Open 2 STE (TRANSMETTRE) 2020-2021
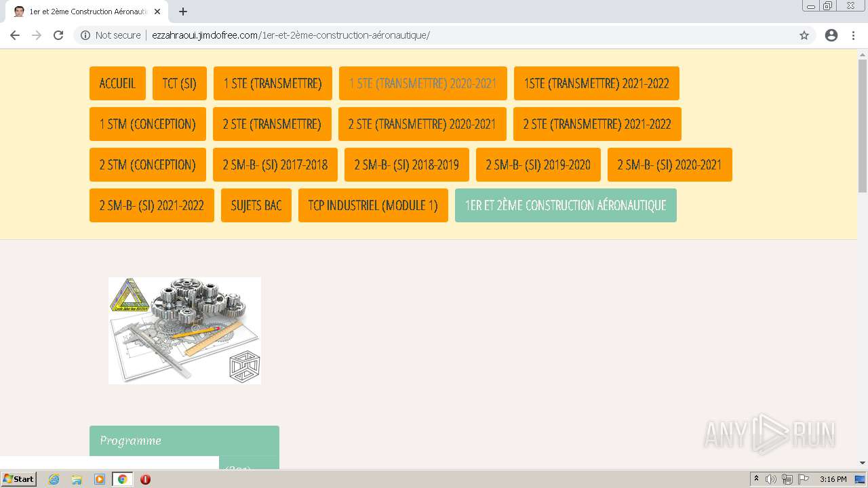The image size is (868, 488). click(422, 124)
